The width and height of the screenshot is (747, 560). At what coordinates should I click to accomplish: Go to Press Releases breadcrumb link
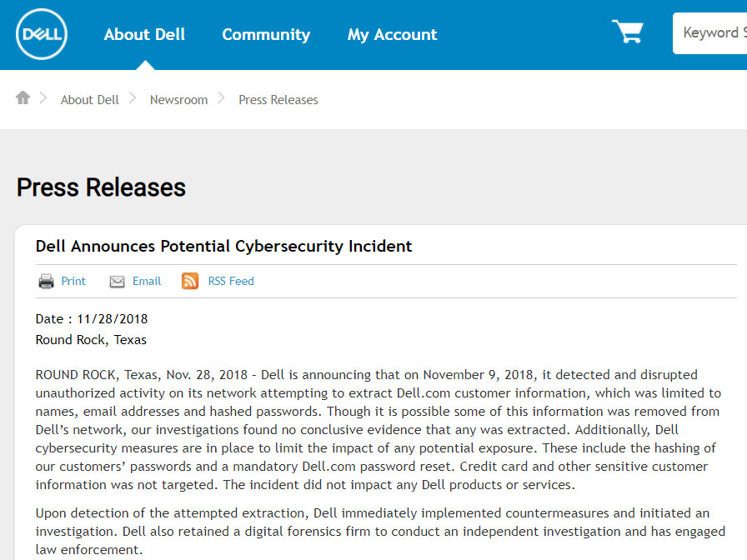point(278,99)
